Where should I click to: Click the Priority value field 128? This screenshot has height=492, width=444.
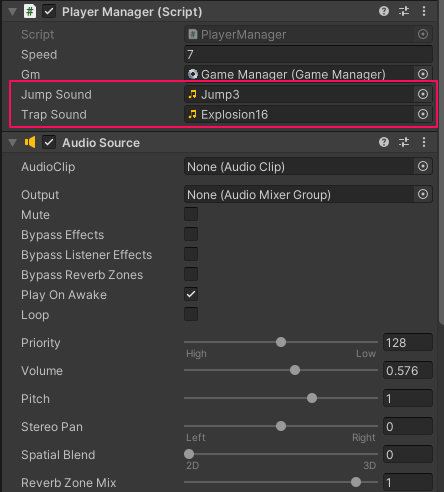(408, 342)
